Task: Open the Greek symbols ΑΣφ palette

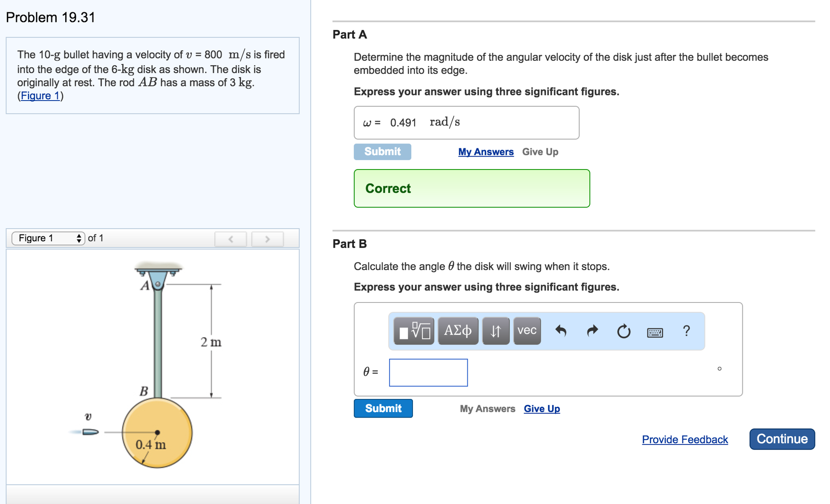Action: [458, 331]
